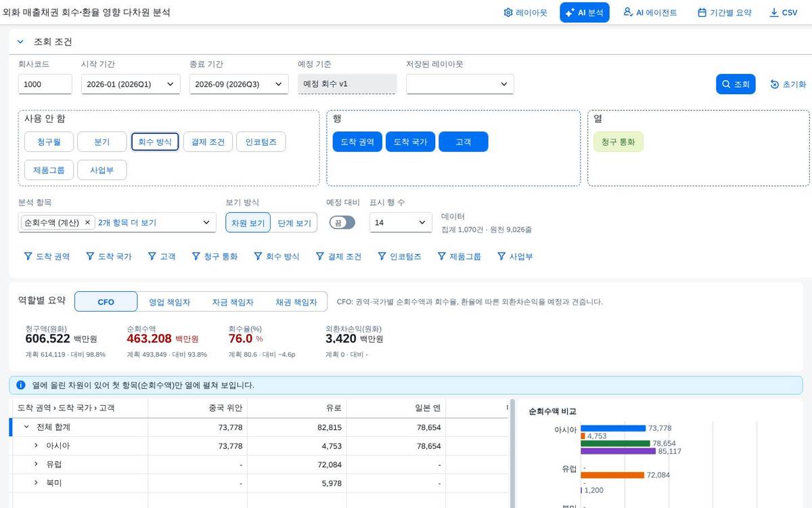
Task: Expand the 유럽 row
Action: point(37,464)
